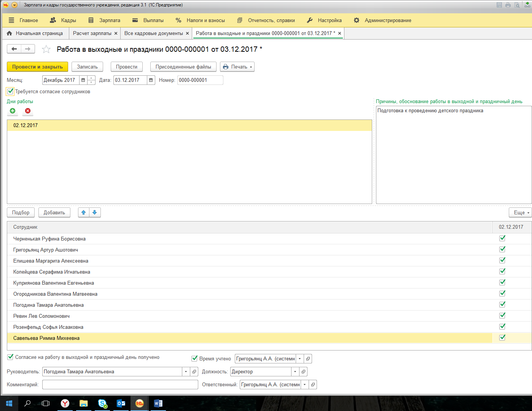Image resolution: width=532 pixels, height=411 pixels.
Task: Open 1C application main menu dropdown
Action: [x=14, y=5]
